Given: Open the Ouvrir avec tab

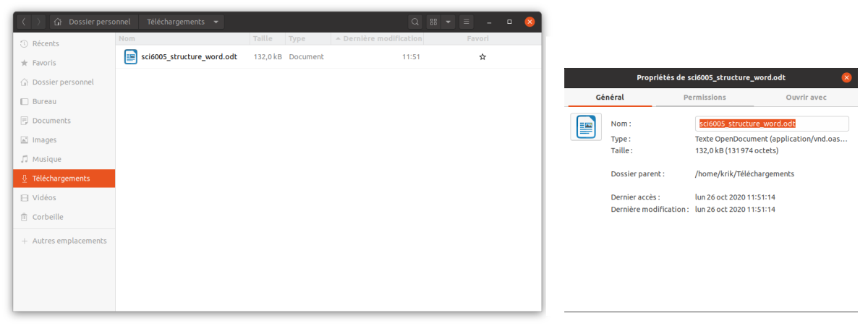Looking at the screenshot, I should tap(806, 97).
